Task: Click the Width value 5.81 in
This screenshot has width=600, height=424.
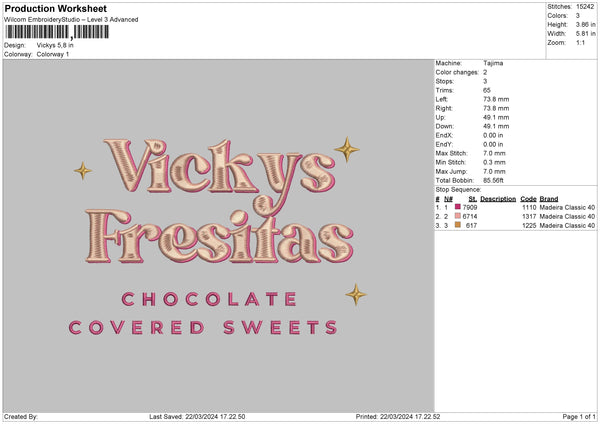Action: tap(585, 34)
